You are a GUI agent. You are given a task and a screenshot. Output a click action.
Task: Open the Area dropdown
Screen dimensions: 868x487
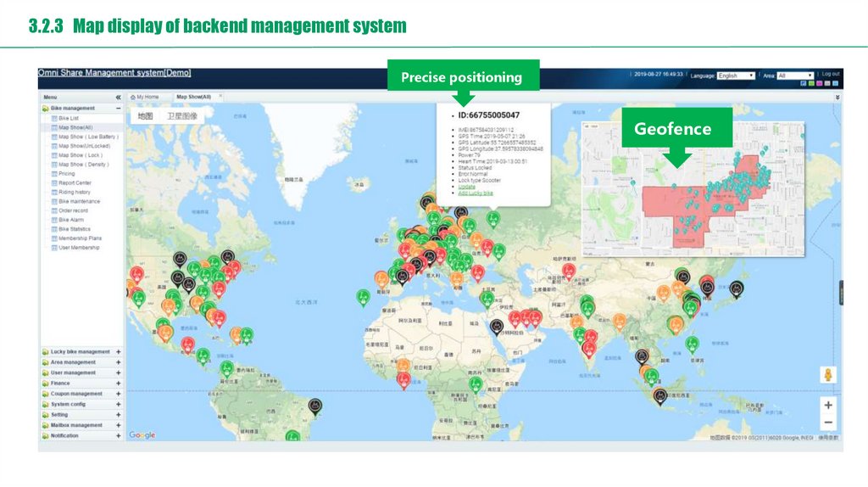tap(795, 76)
